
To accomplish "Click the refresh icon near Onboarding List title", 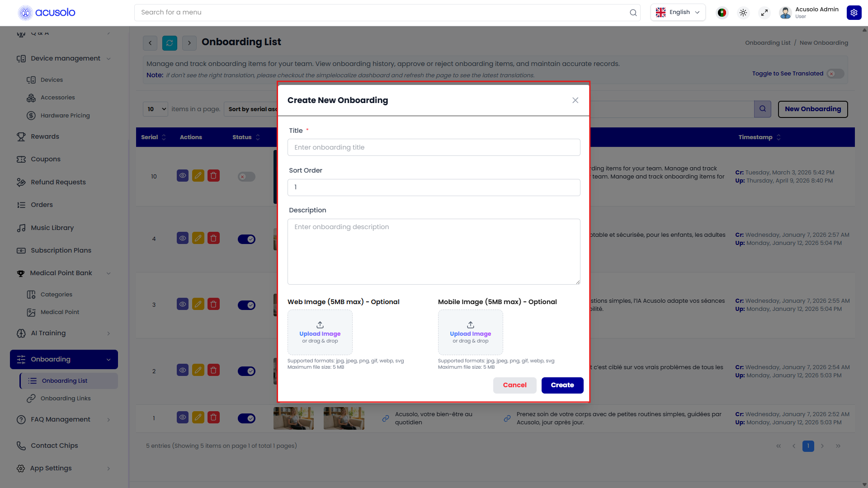I will [x=170, y=43].
